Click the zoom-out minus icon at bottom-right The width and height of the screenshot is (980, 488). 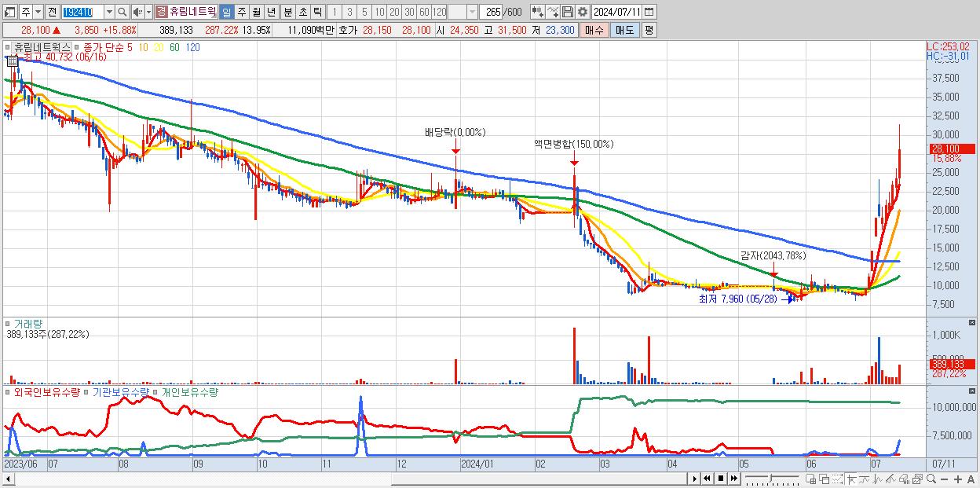coord(944,479)
